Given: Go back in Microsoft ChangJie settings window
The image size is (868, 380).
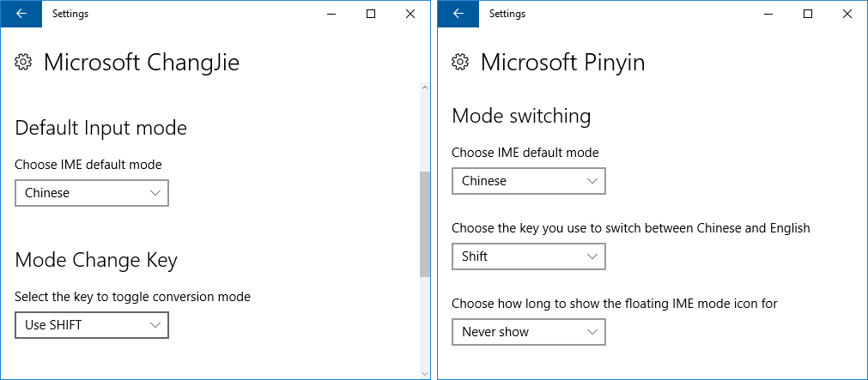Looking at the screenshot, I should coord(21,14).
